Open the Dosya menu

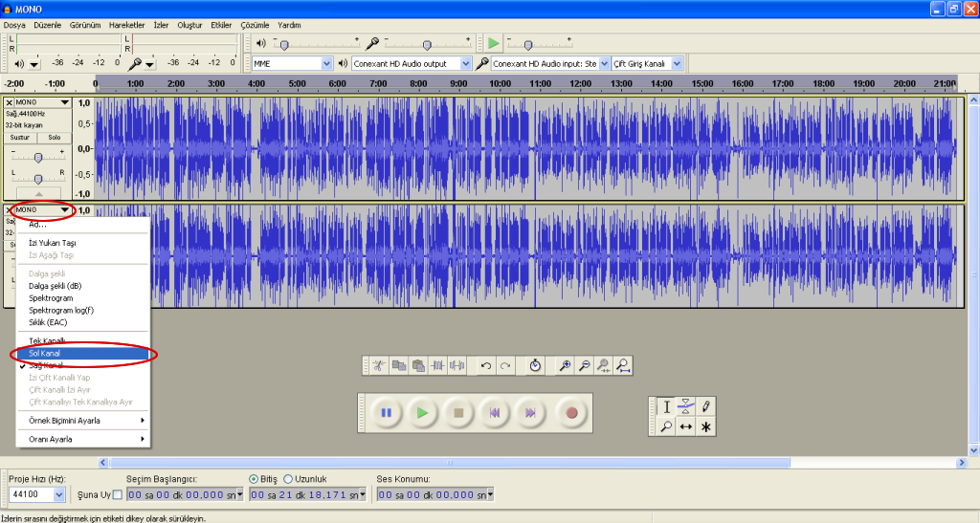pyautogui.click(x=14, y=25)
